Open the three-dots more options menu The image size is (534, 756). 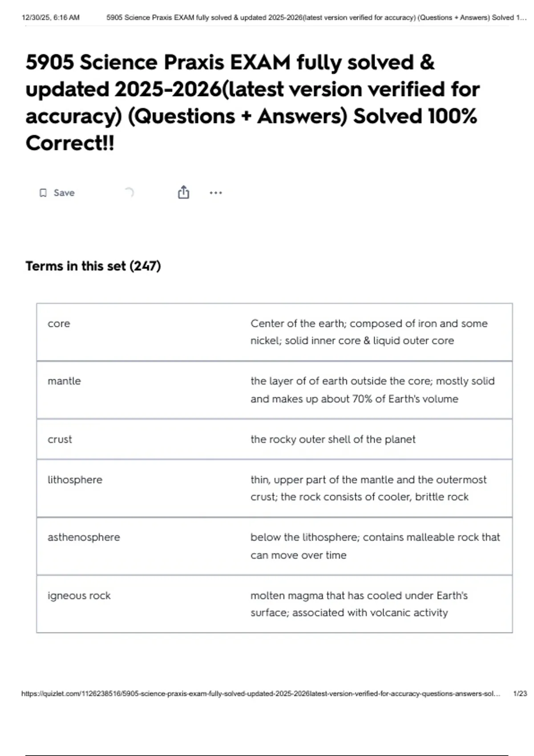(216, 193)
